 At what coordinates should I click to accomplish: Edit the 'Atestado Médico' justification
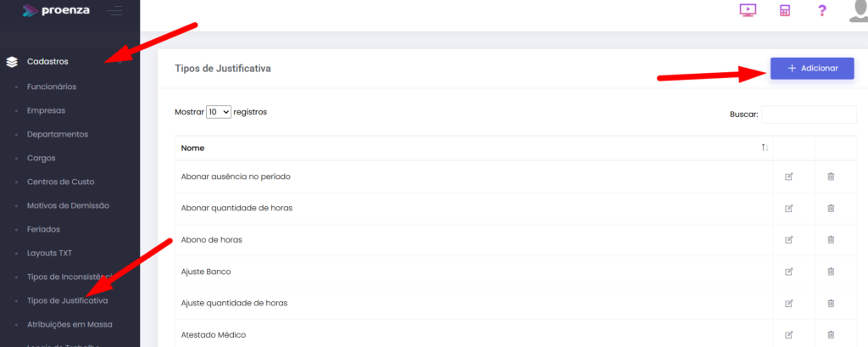tap(789, 335)
